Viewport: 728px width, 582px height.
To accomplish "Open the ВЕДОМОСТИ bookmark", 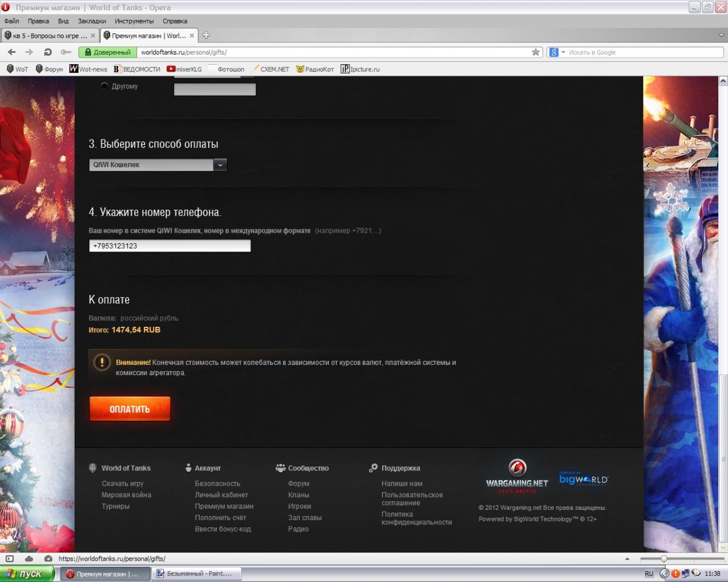I will pyautogui.click(x=137, y=69).
